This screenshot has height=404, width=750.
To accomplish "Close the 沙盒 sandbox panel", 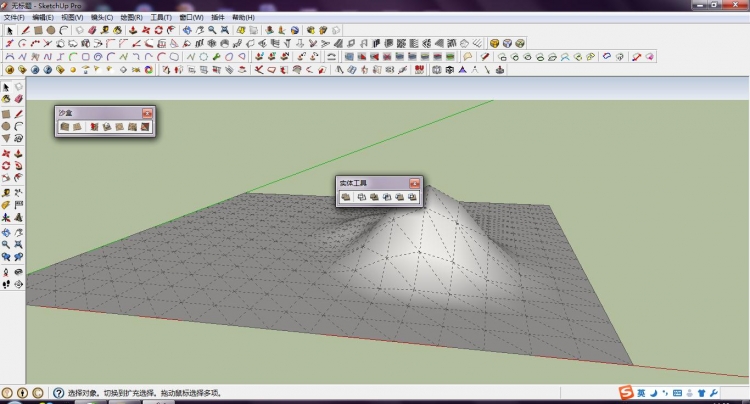I will (147, 113).
